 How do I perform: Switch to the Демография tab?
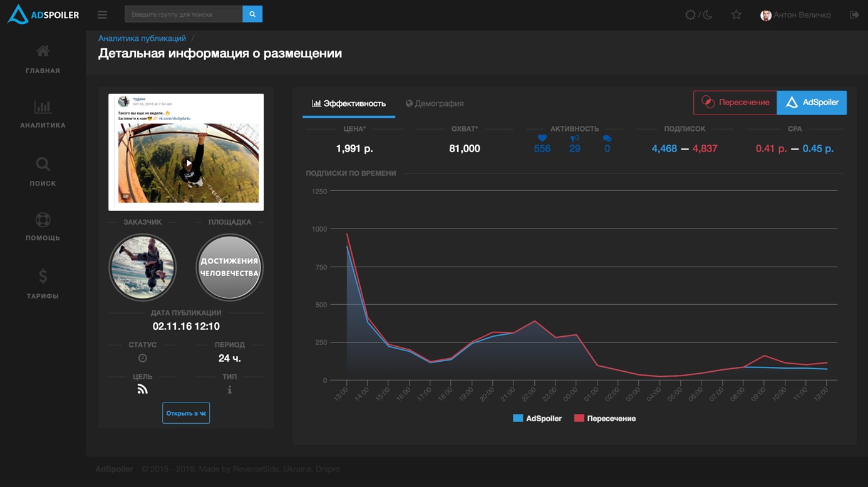click(435, 103)
